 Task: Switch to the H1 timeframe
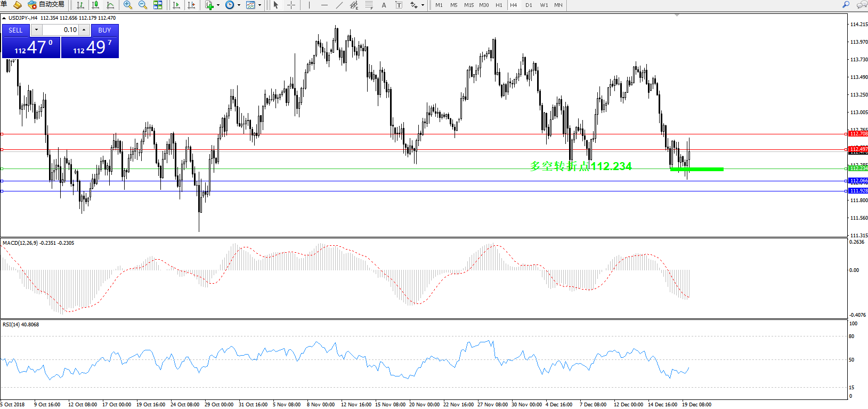point(499,5)
